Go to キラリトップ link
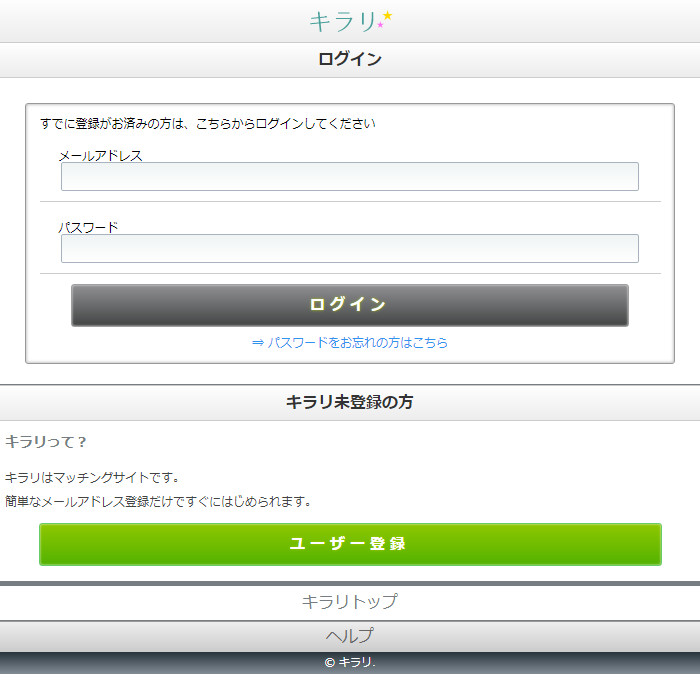 [x=350, y=602]
